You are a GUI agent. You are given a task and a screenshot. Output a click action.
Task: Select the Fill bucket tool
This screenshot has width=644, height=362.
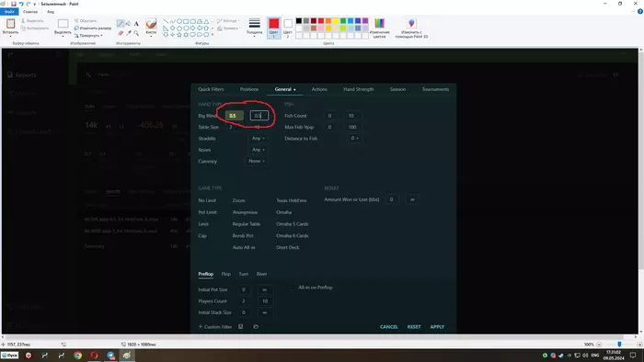(x=129, y=24)
